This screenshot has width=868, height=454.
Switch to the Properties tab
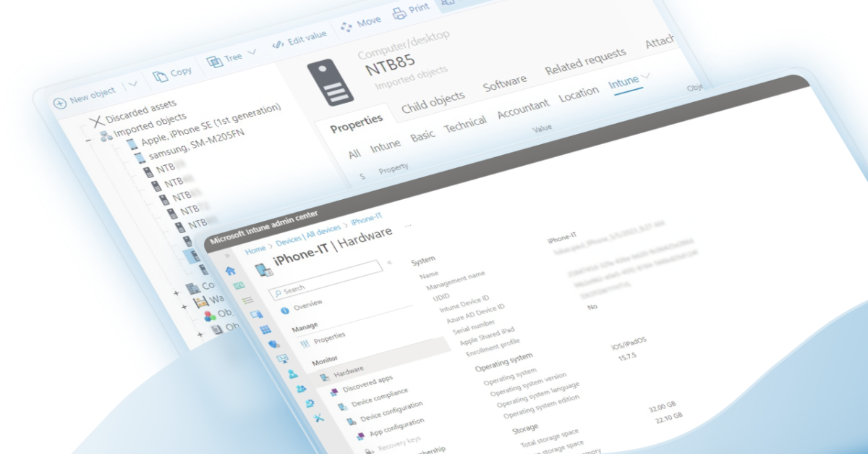click(356, 125)
